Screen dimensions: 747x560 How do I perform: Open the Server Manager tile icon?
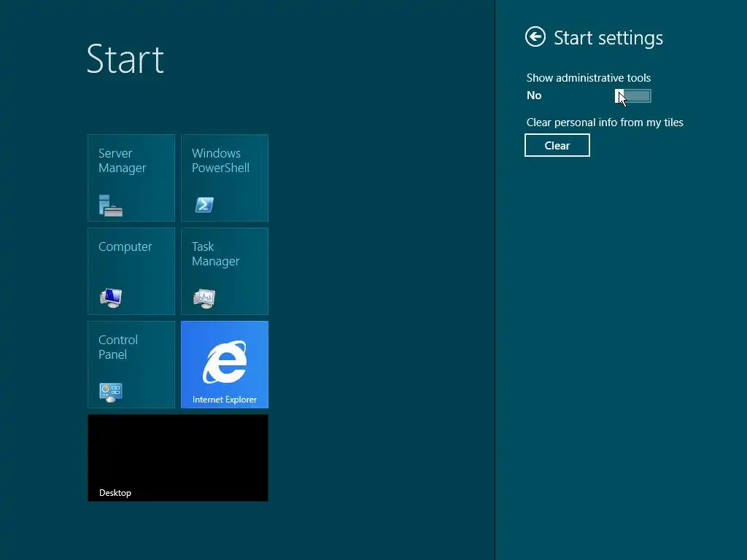[111, 205]
